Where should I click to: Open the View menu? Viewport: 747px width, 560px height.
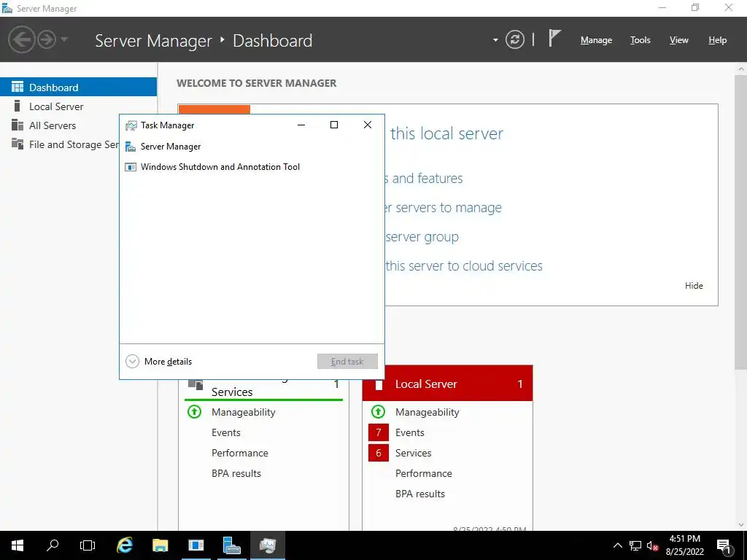tap(678, 41)
